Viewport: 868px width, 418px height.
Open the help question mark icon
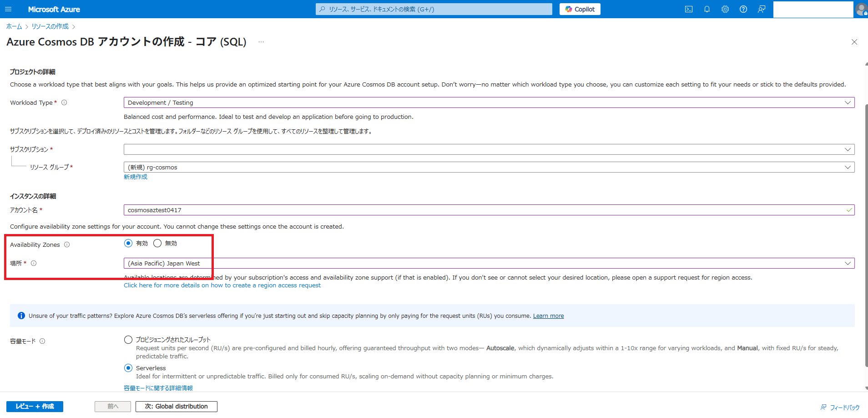pos(743,9)
